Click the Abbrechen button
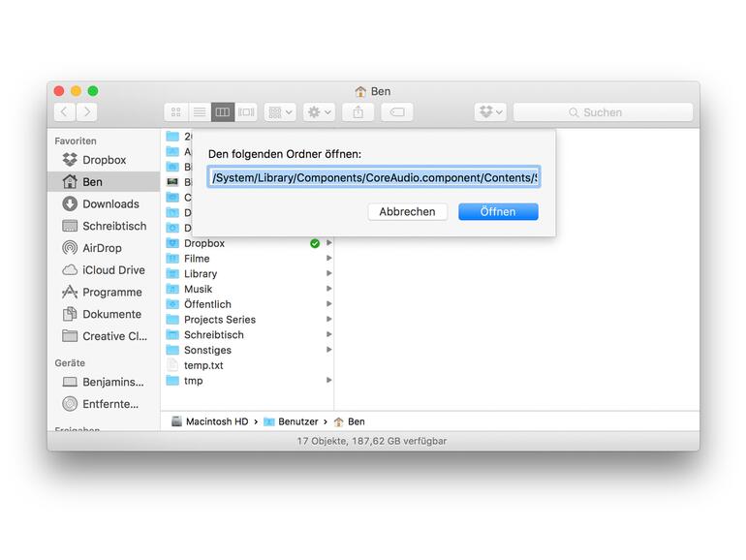746x560 pixels. (407, 212)
